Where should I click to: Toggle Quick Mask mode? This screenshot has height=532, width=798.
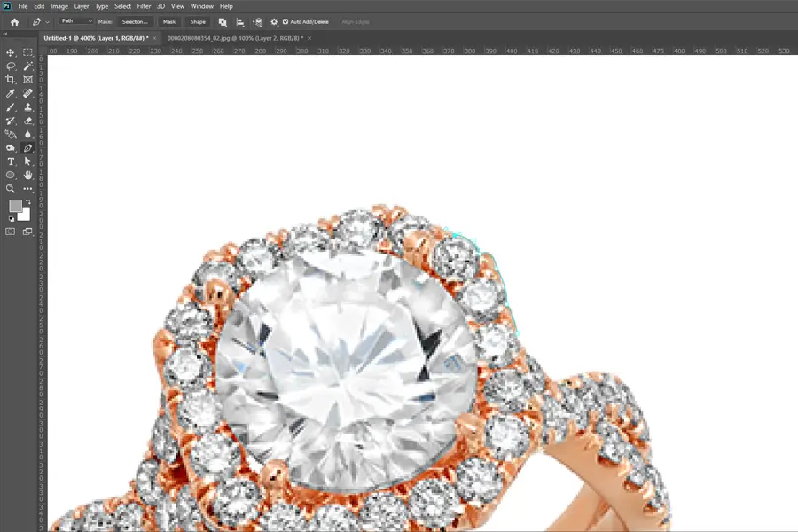tap(10, 231)
